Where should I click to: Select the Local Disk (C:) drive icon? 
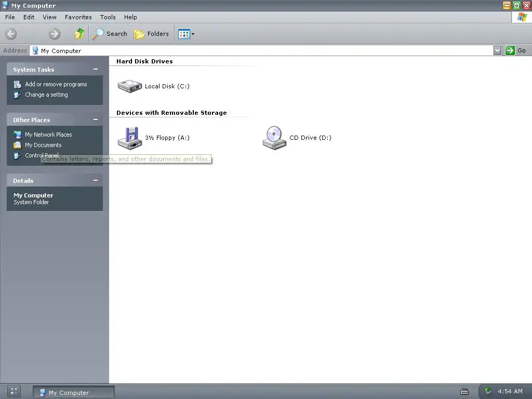[129, 86]
